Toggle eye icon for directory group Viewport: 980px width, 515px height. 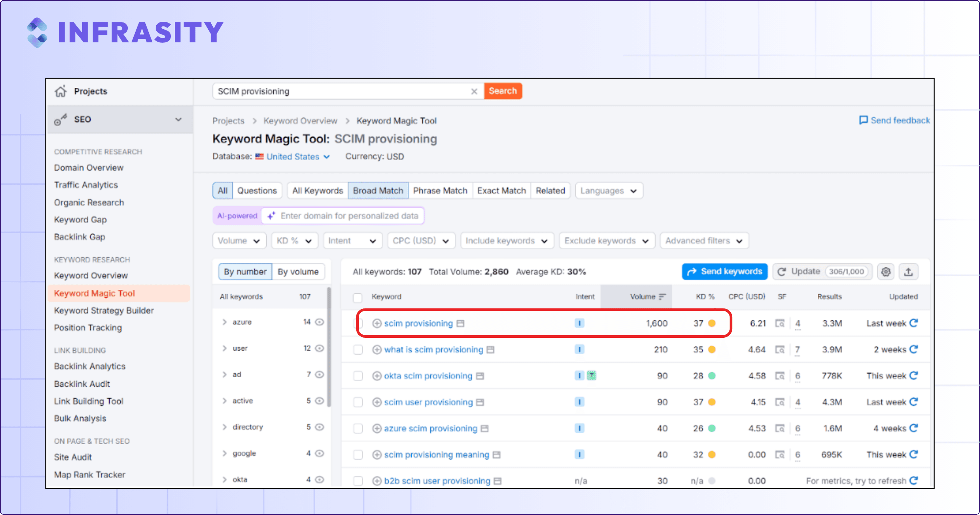click(x=320, y=427)
